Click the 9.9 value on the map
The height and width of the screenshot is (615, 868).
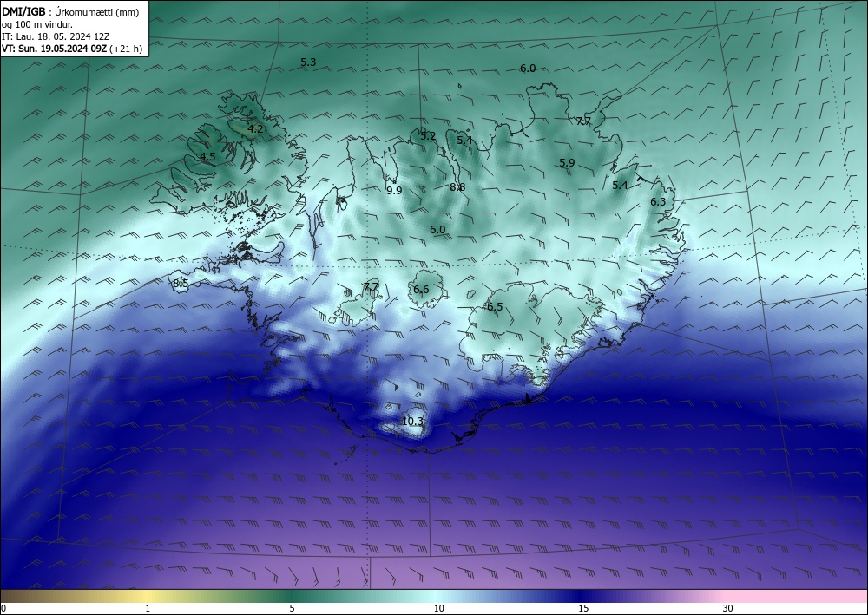(x=394, y=191)
